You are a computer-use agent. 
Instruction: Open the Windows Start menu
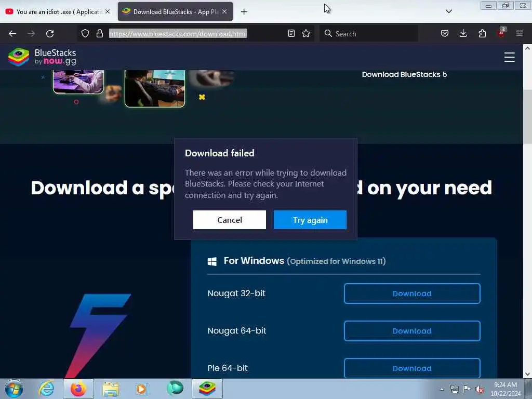[x=14, y=389]
